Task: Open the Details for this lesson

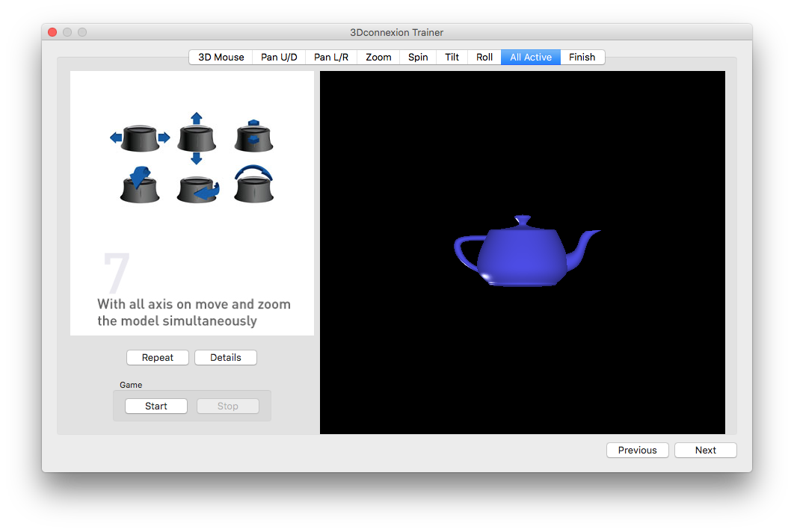Action: coord(226,358)
